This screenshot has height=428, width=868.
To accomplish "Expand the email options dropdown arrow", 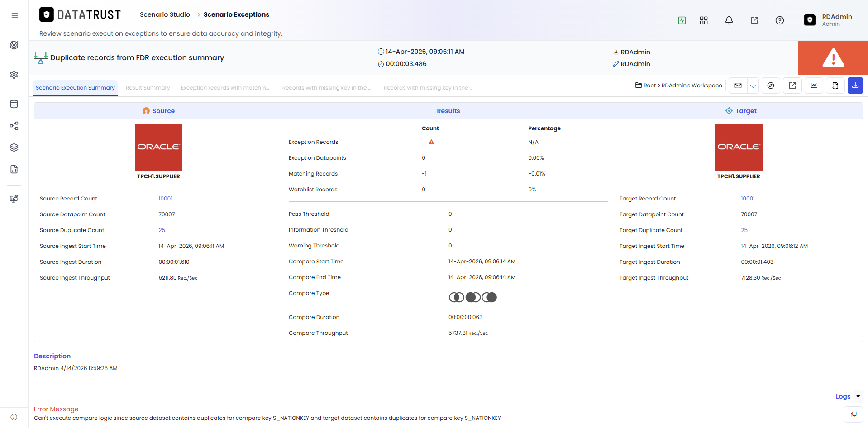I will point(753,86).
